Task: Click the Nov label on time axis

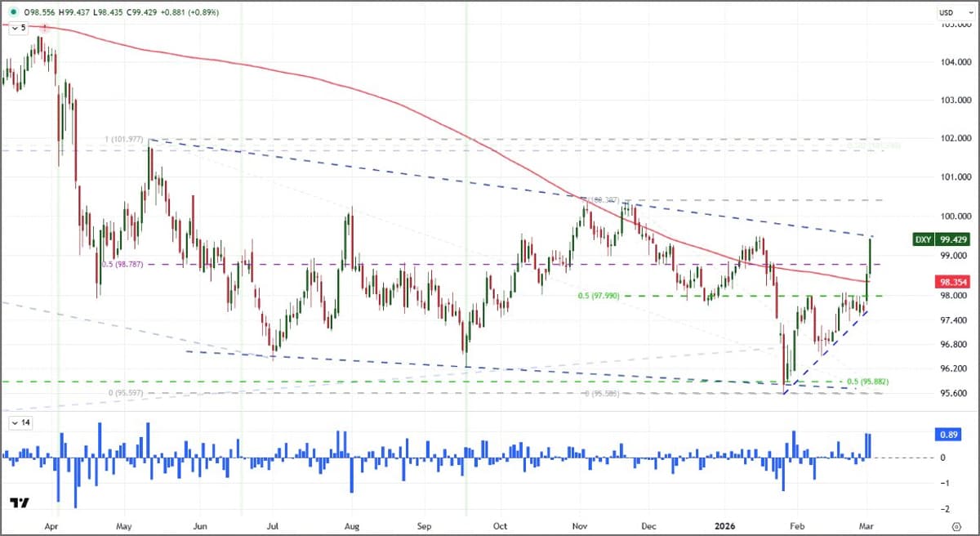Action: [x=580, y=526]
